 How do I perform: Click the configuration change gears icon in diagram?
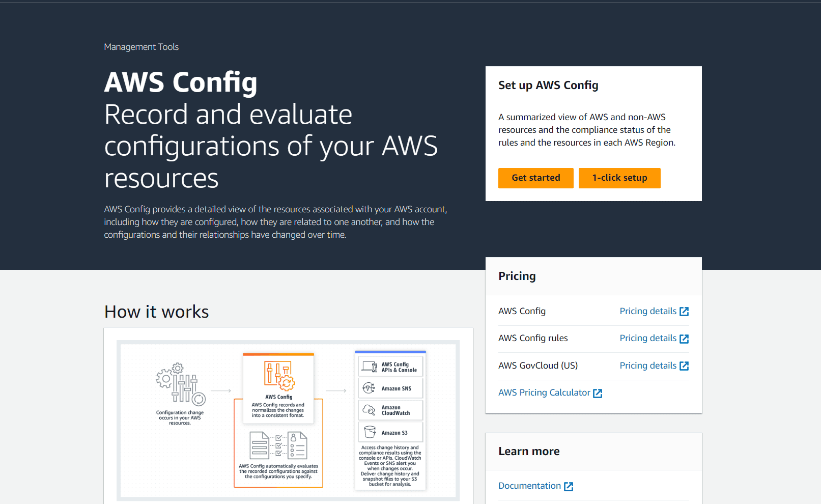[180, 384]
